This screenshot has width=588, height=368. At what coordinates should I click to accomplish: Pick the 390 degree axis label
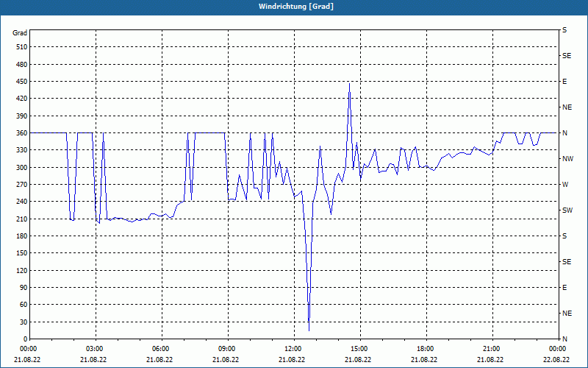pos(22,116)
